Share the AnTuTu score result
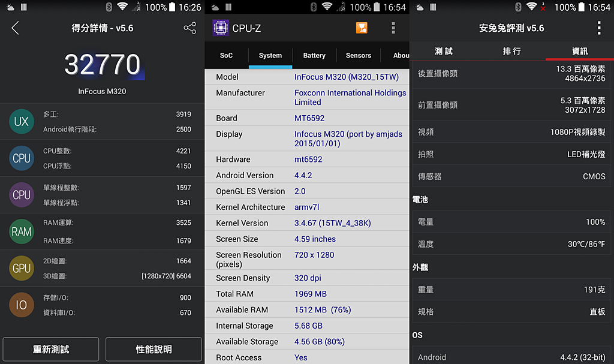The image size is (614, 364). click(190, 28)
